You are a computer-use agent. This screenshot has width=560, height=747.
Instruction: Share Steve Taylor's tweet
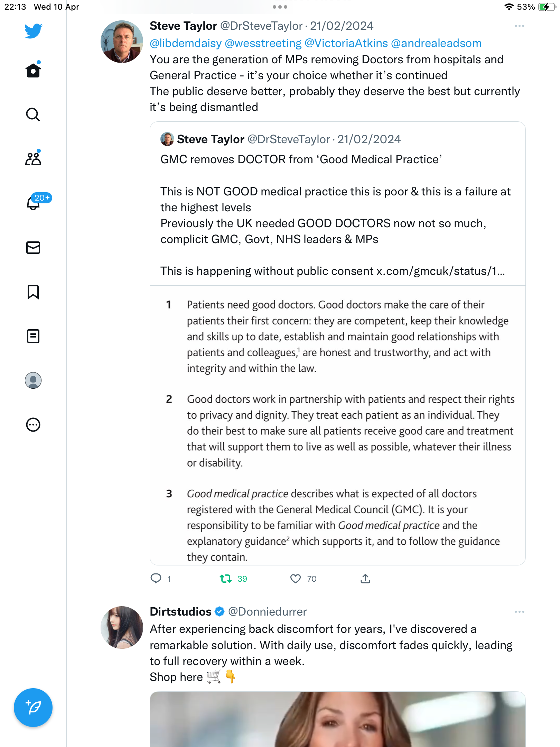[x=365, y=579]
